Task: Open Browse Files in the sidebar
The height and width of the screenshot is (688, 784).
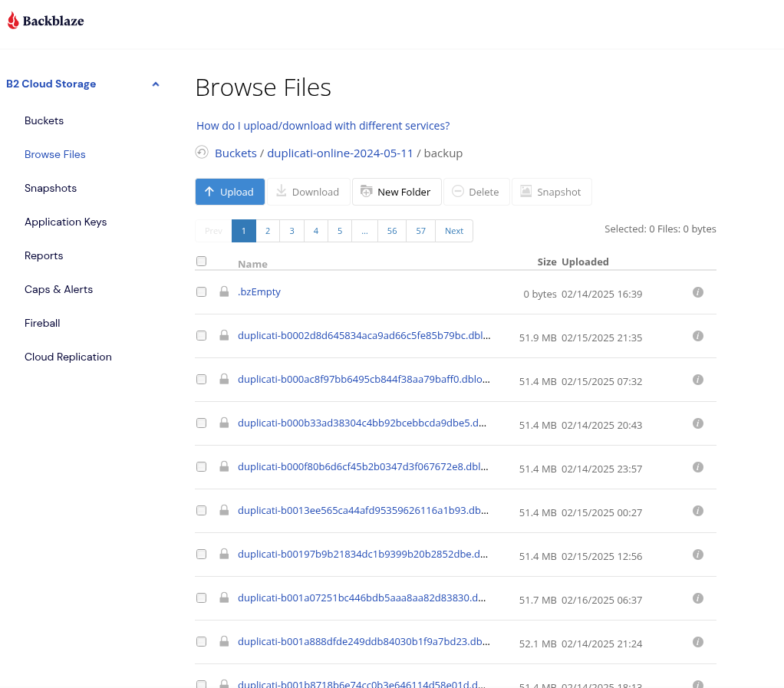Action: [55, 154]
